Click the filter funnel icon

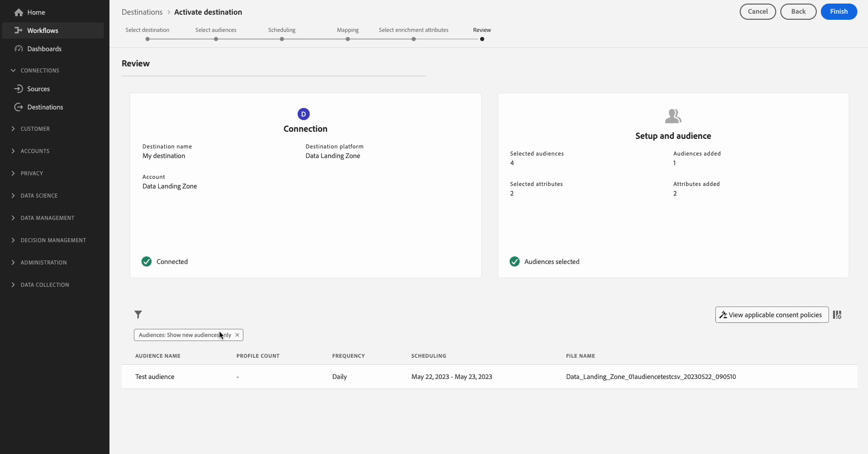click(138, 315)
